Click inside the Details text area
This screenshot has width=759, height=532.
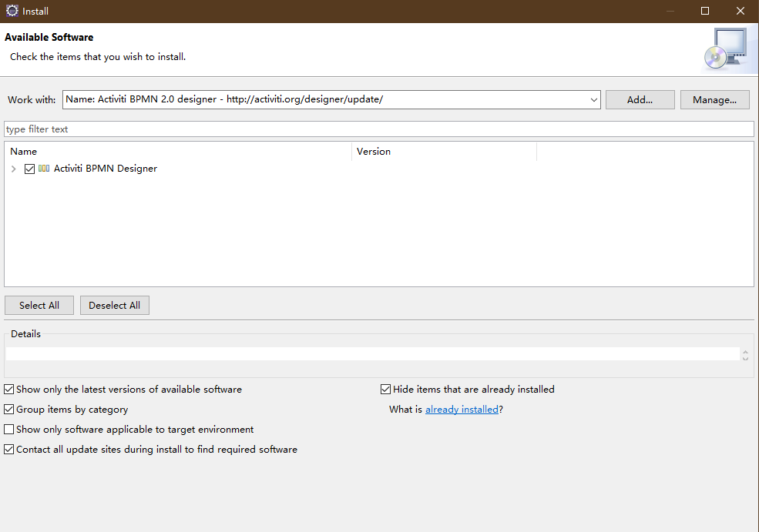click(x=373, y=353)
